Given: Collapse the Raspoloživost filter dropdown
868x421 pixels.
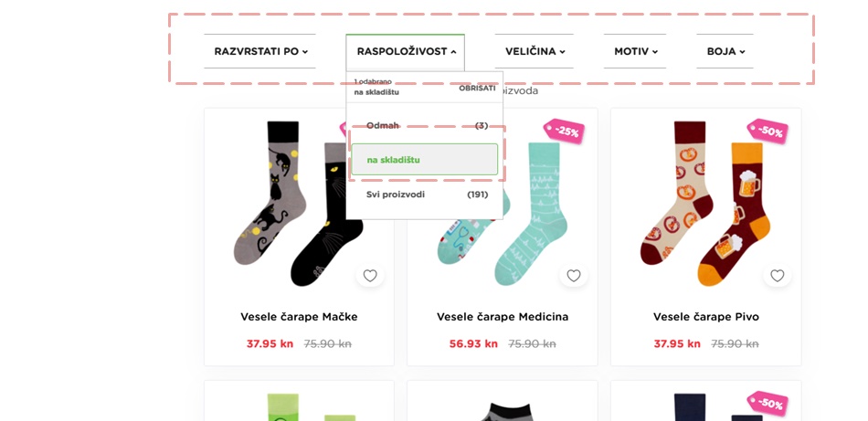Looking at the screenshot, I should (x=405, y=51).
